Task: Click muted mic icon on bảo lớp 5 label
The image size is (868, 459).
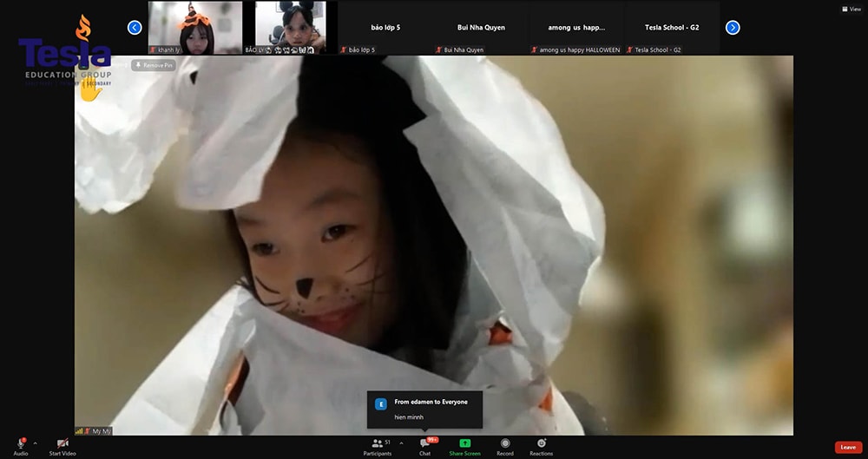Action: coord(344,49)
